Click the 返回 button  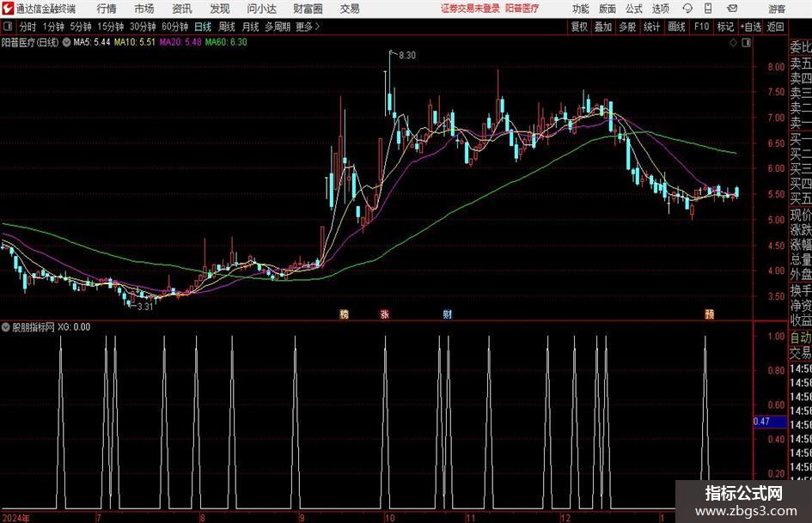pos(775,27)
